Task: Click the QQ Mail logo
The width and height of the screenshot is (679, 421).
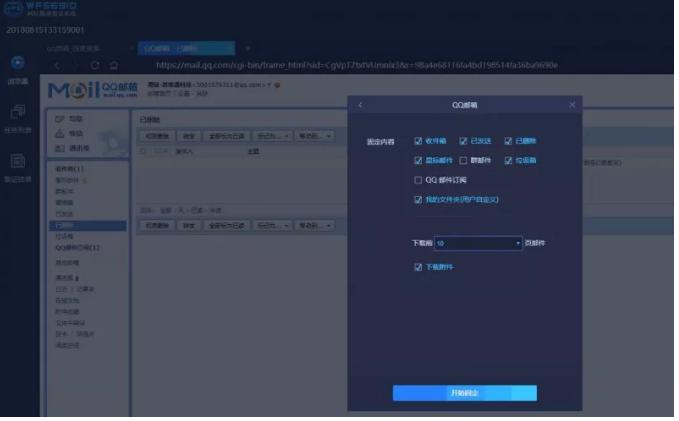Action: [x=93, y=90]
